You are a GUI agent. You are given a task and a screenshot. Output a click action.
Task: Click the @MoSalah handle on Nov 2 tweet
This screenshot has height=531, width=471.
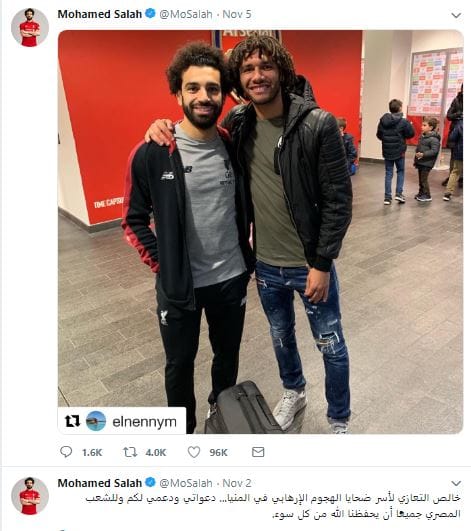186,483
